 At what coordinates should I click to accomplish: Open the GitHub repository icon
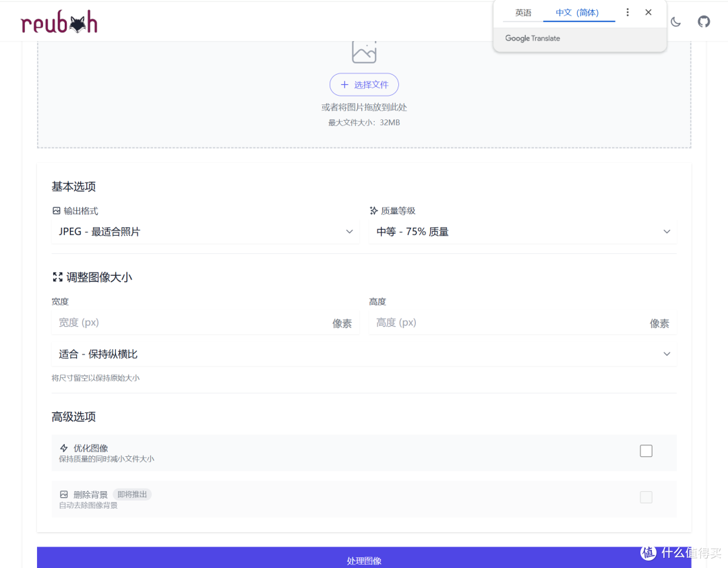point(704,22)
